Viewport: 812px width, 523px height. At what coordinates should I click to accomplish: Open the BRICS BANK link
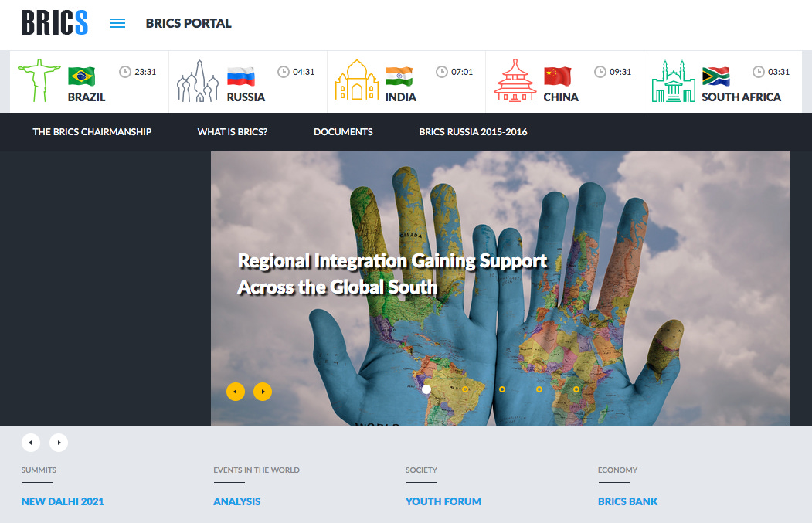point(627,501)
